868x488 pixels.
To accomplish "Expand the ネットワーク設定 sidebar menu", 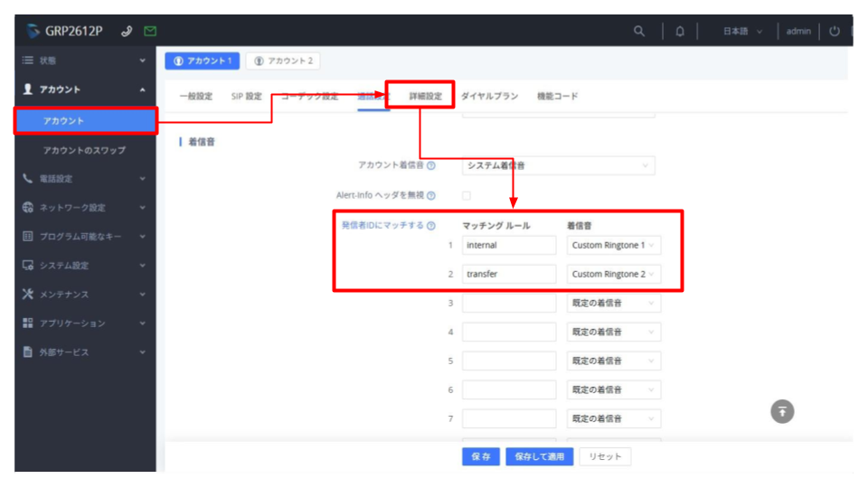I will [x=142, y=208].
